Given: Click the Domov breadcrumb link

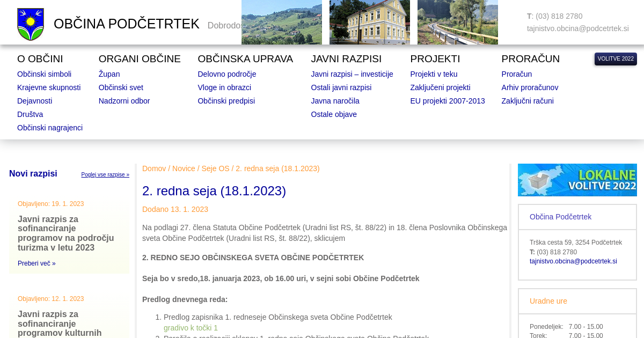Looking at the screenshot, I should point(154,168).
